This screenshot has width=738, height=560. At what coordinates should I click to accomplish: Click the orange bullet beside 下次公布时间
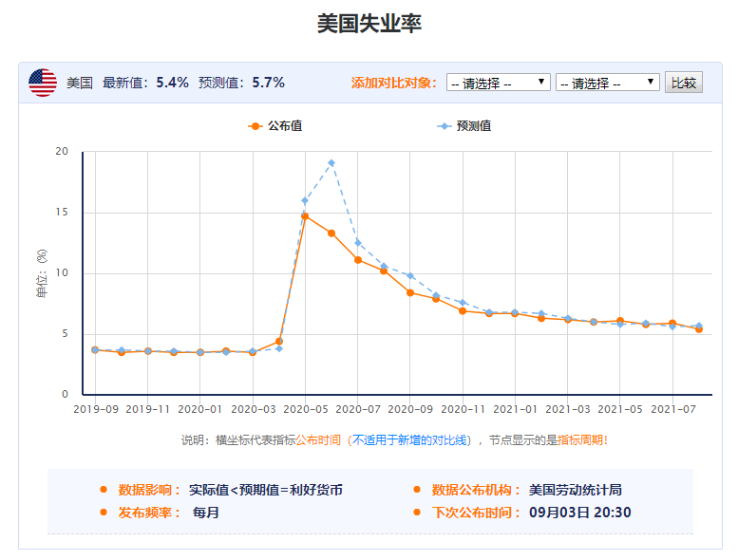[x=417, y=513]
